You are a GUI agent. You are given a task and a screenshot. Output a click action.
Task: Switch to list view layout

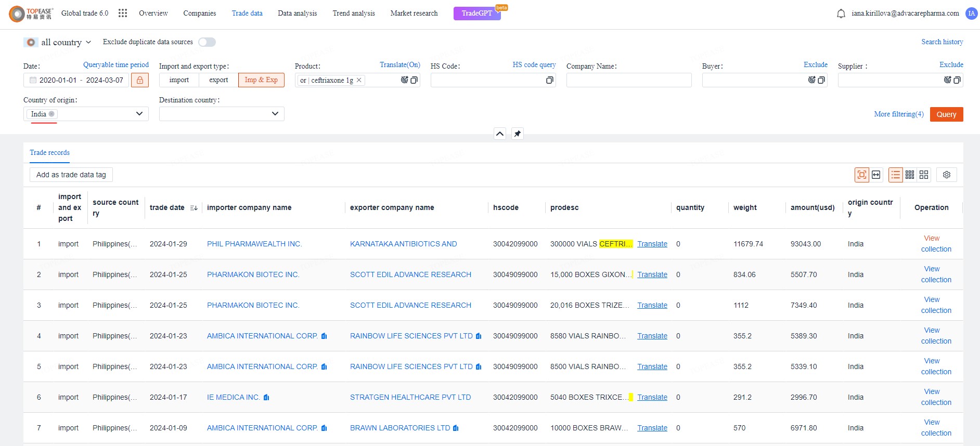pyautogui.click(x=896, y=175)
